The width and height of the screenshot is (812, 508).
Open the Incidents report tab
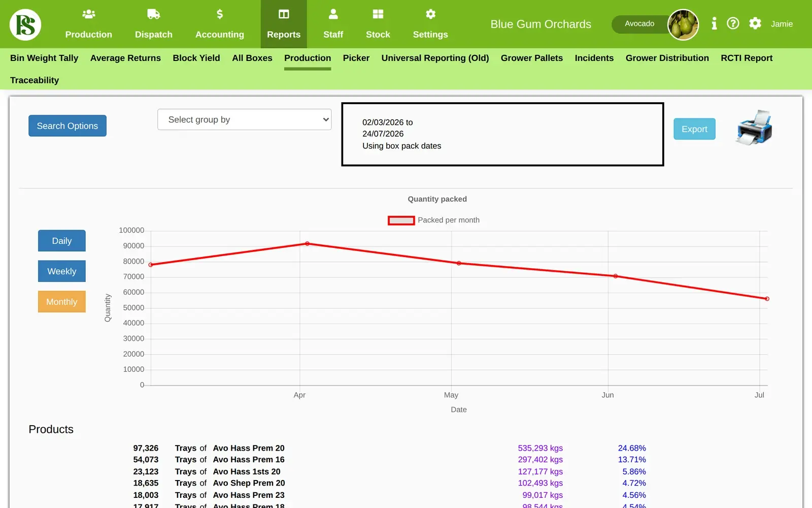pos(594,58)
